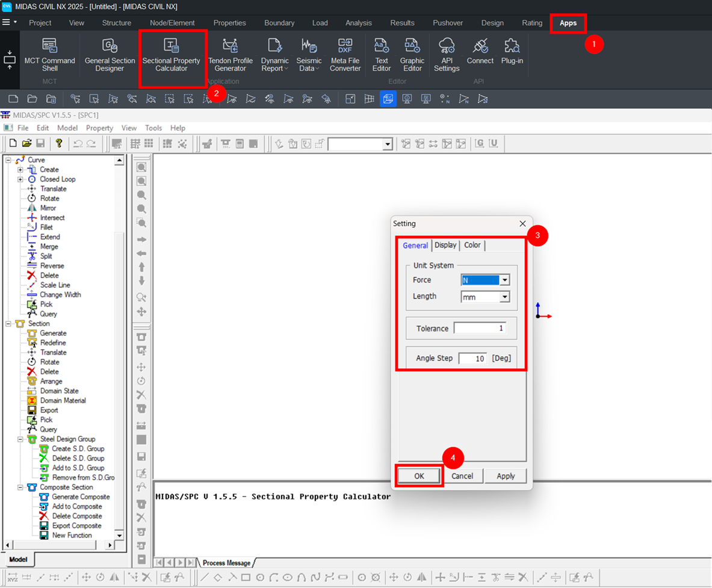Click the Tolerance input field
Image resolution: width=712 pixels, height=588 pixels.
pos(480,329)
